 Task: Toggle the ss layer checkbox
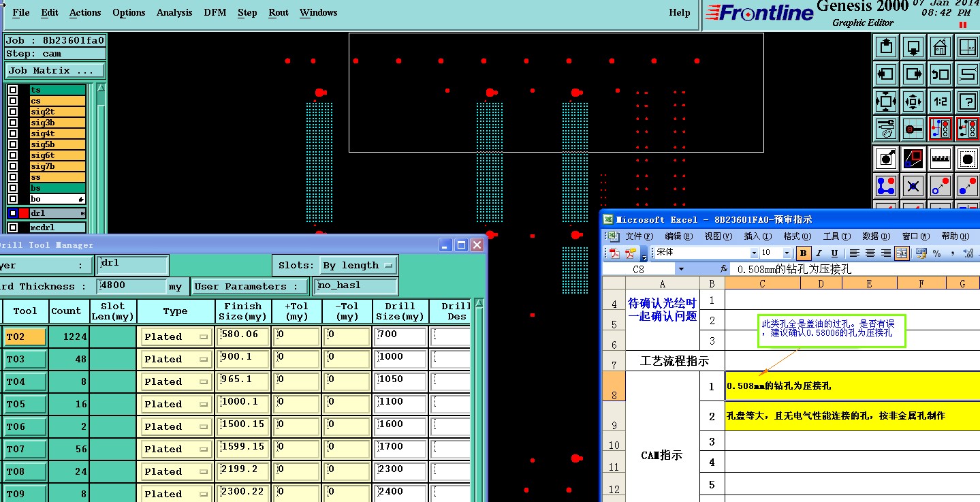(13, 177)
